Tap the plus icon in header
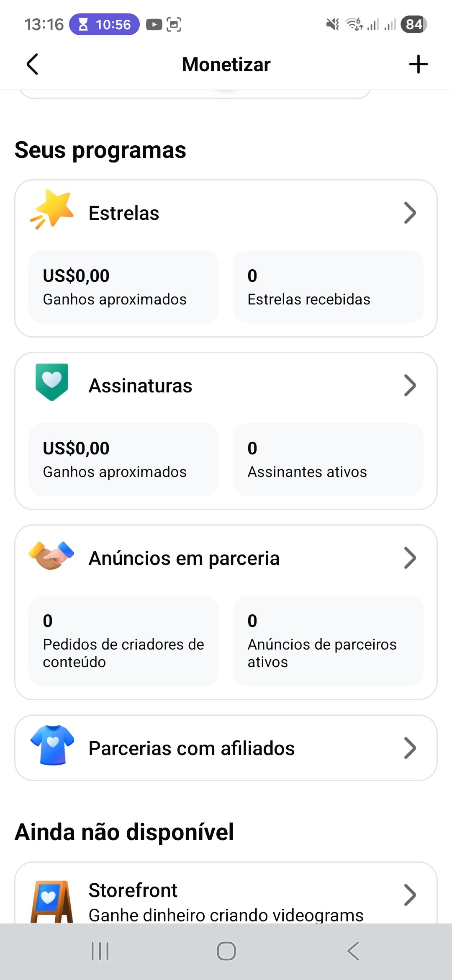The image size is (452, 980). tap(418, 64)
